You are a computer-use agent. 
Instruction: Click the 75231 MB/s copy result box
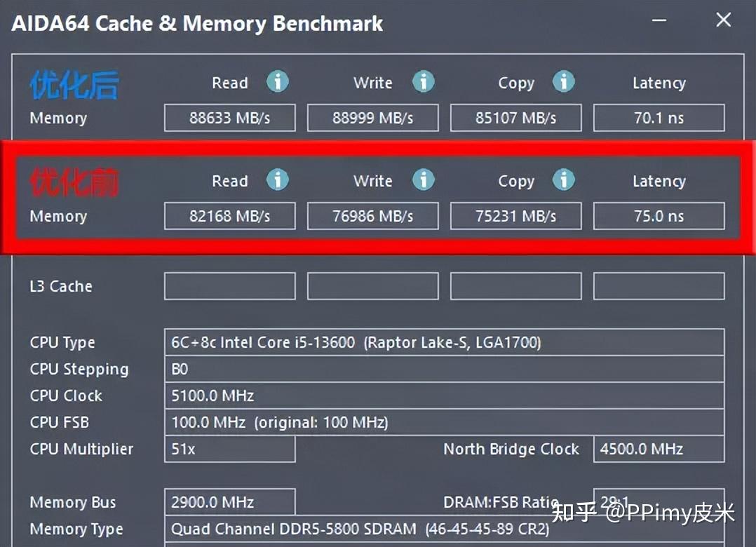click(516, 216)
